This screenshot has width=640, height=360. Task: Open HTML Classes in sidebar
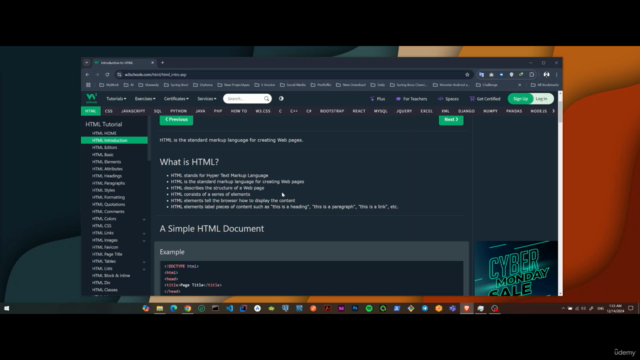pos(105,290)
